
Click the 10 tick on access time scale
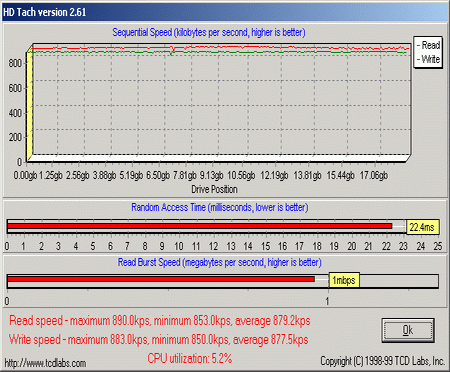pos(179,246)
